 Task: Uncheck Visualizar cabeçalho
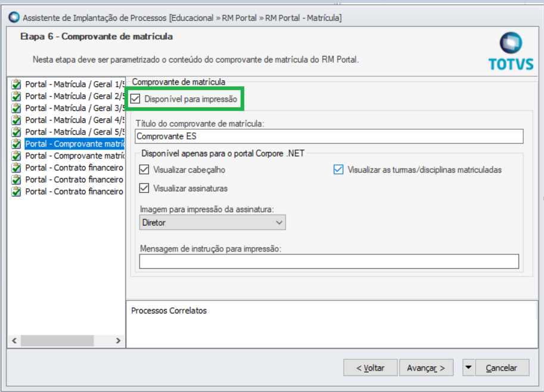click(144, 170)
